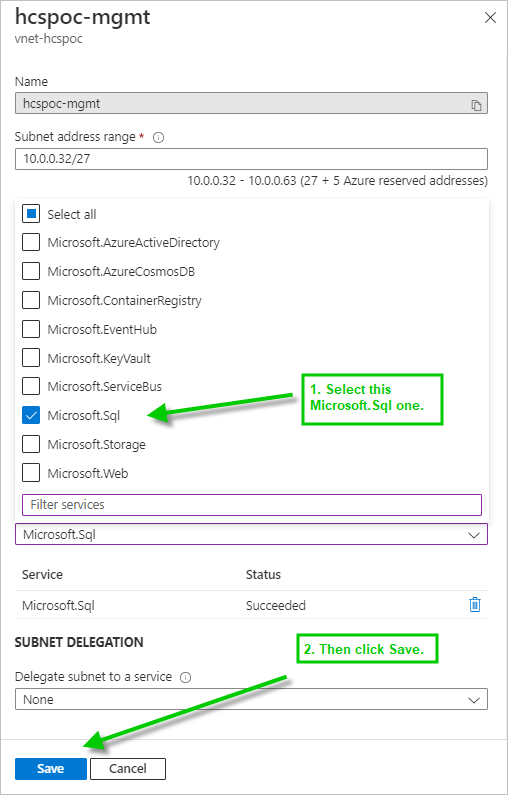Click the read-only Name field
508x795 pixels.
click(251, 103)
